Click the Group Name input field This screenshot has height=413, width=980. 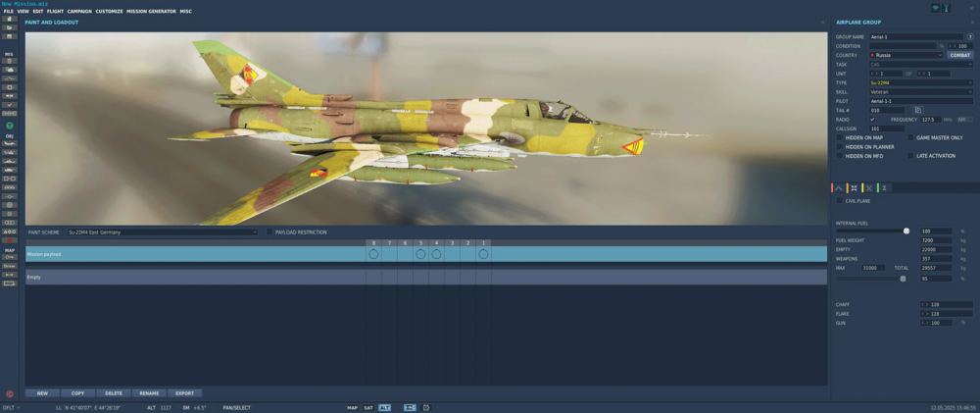pos(916,37)
